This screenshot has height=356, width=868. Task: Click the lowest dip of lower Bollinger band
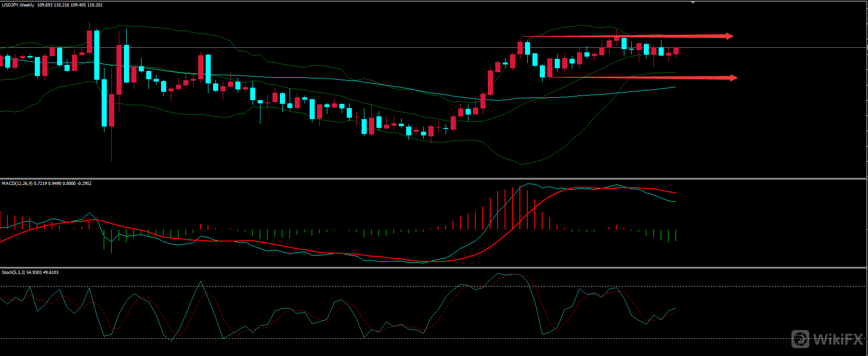[x=522, y=164]
